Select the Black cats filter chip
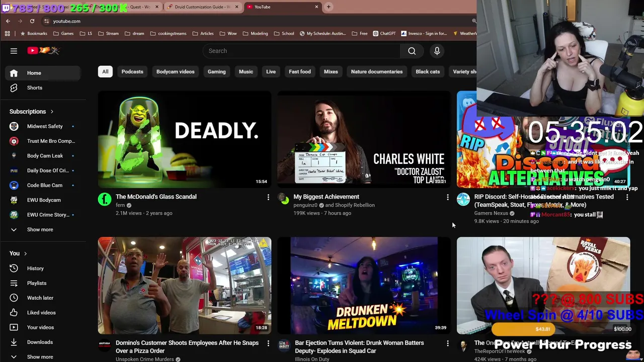 pyautogui.click(x=428, y=71)
